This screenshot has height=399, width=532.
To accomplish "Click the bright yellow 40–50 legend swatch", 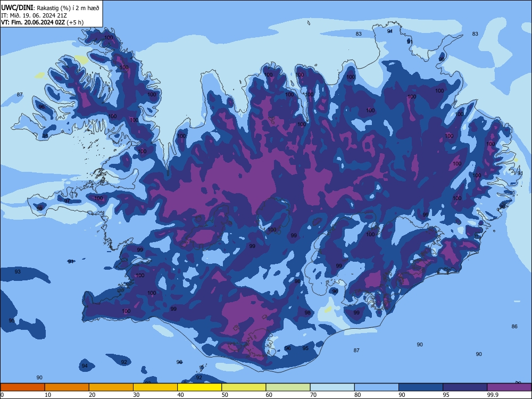I will [x=199, y=387].
